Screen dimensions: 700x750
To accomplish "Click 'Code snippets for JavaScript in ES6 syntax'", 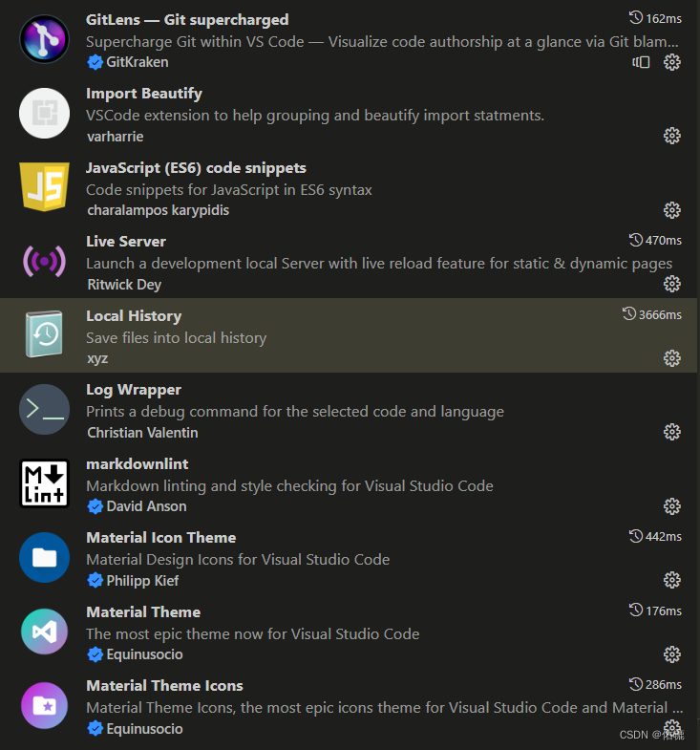I will pyautogui.click(x=229, y=190).
